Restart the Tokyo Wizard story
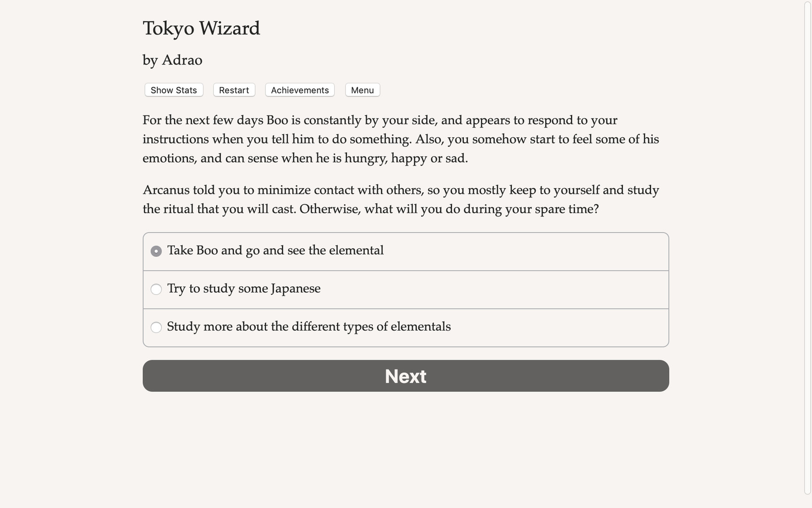 234,90
